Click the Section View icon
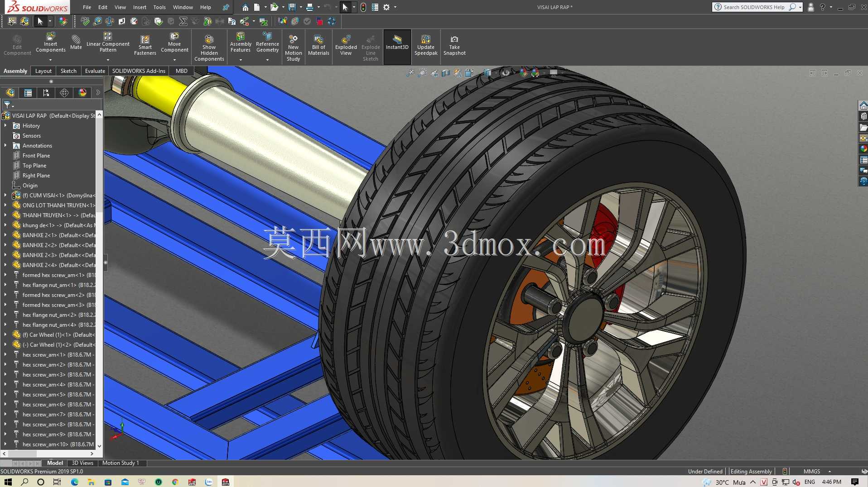The width and height of the screenshot is (868, 487). (446, 73)
